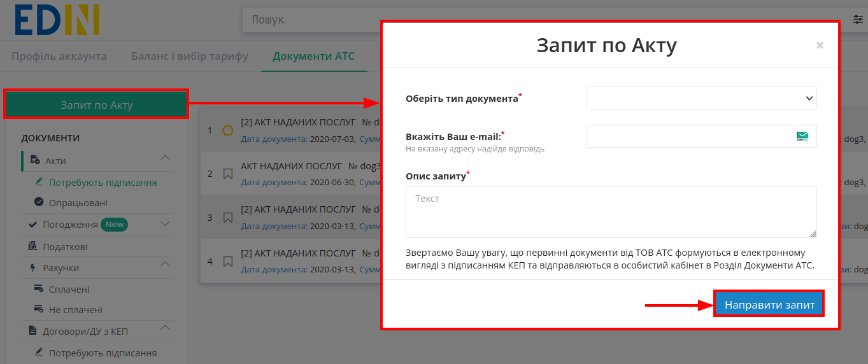Screen dimensions: 868x364
Task: Open Опрацьовані acts list
Action: (78, 203)
